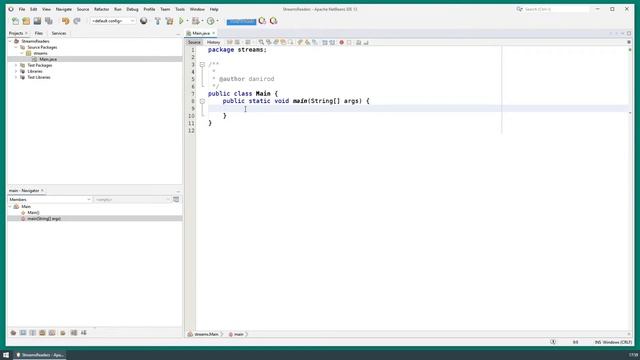Viewport: 640px width, 360px height.
Task: Expand the Test Packages node
Action: [16, 65]
